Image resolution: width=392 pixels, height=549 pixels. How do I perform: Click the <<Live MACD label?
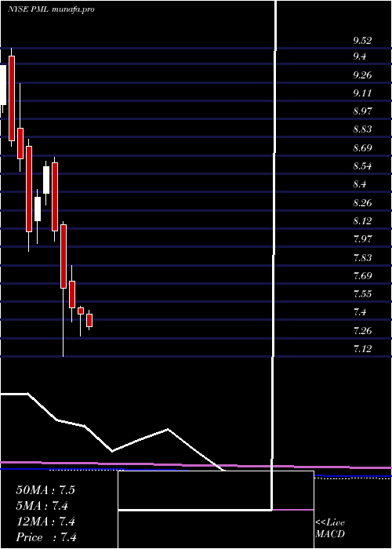pos(330,529)
